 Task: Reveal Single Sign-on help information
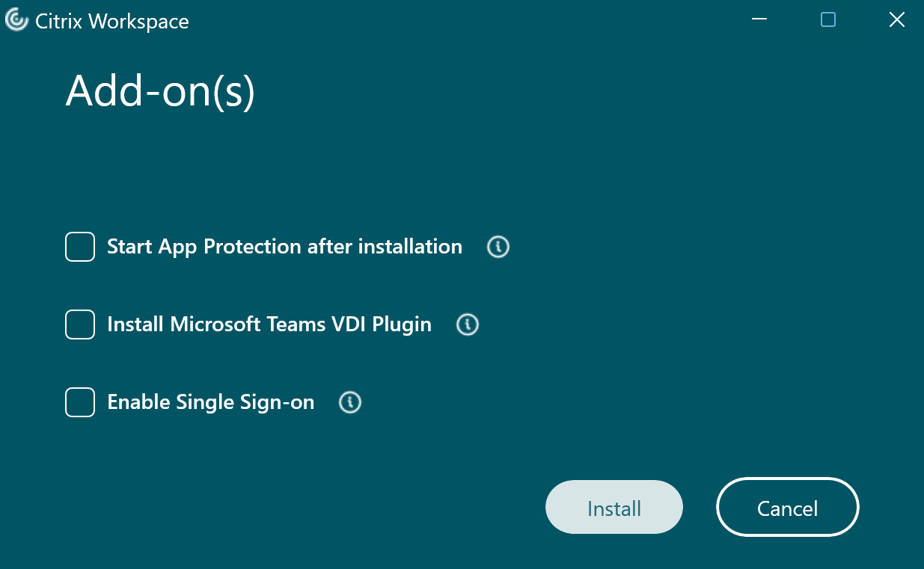349,402
